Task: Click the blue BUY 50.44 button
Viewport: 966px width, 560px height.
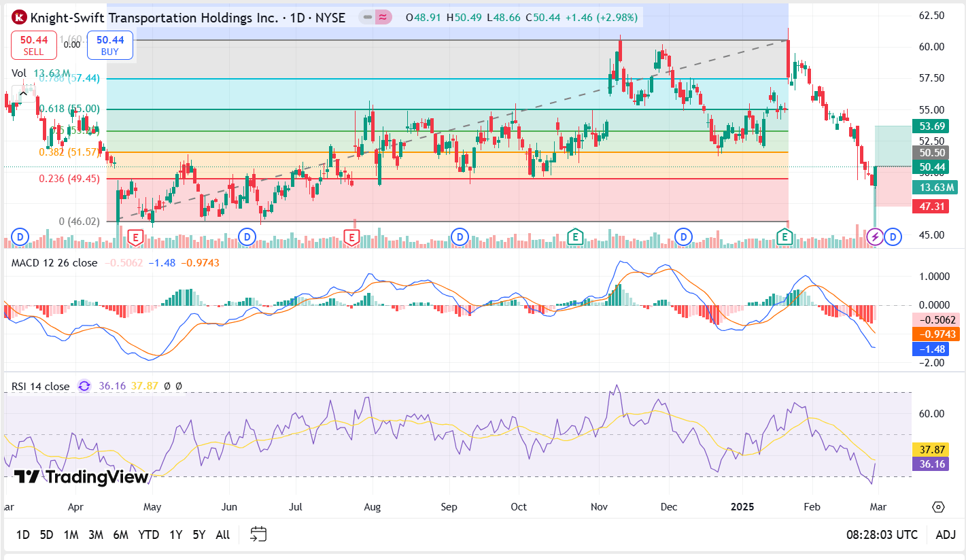Action: pyautogui.click(x=109, y=45)
